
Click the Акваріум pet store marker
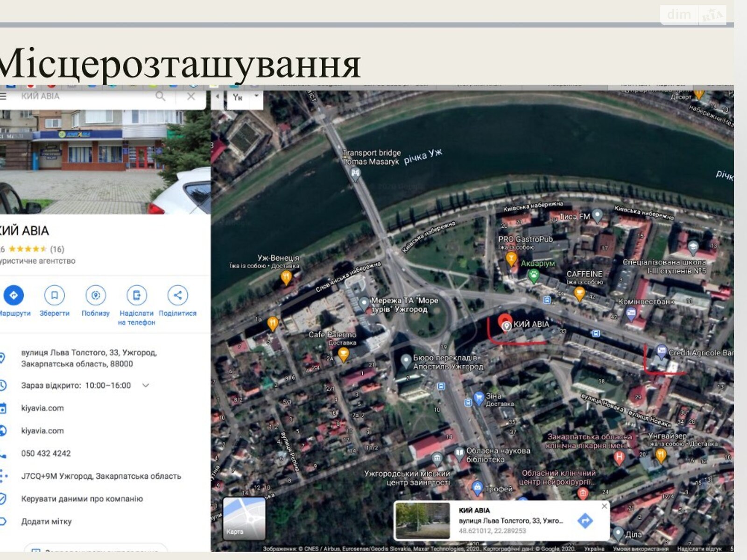533,276
